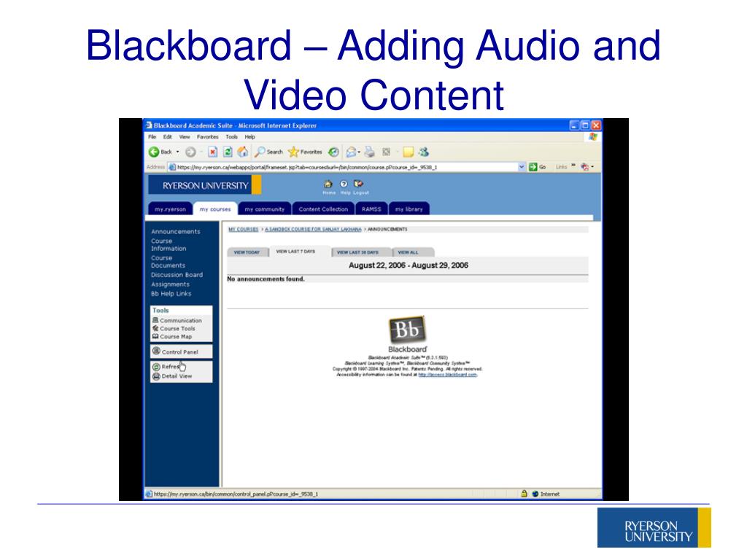Switch to the my community tab

click(264, 209)
